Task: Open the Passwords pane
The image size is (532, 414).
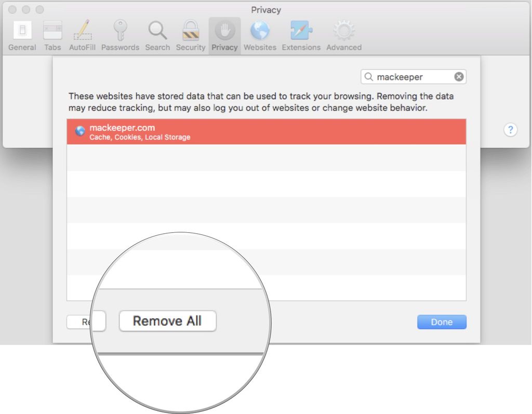Action: click(x=120, y=31)
